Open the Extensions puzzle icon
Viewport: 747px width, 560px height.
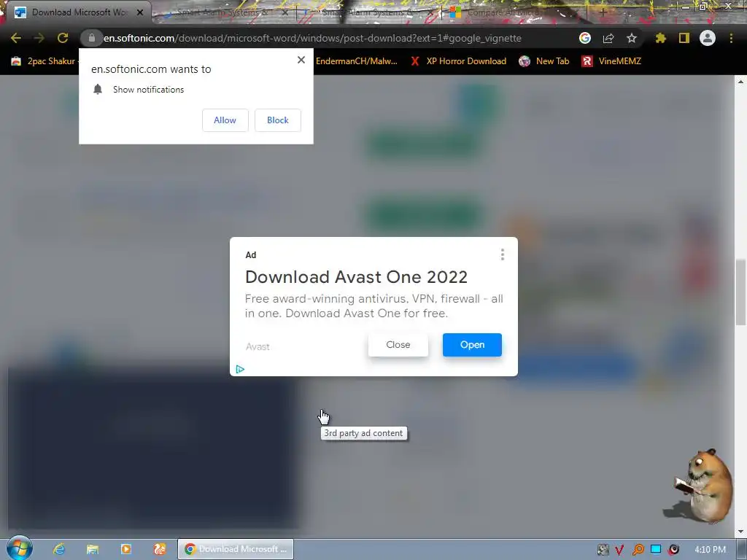point(660,38)
